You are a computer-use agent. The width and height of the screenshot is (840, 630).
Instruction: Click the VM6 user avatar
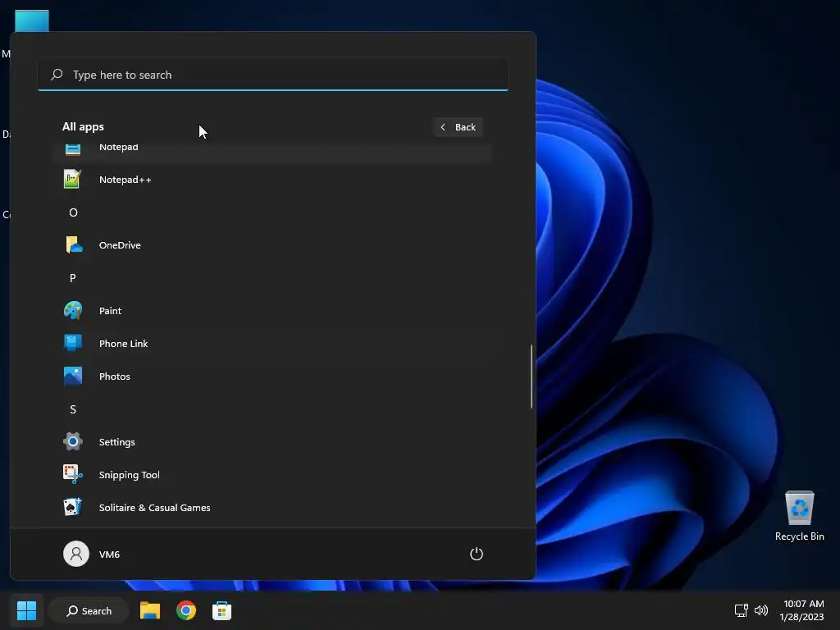click(x=76, y=554)
